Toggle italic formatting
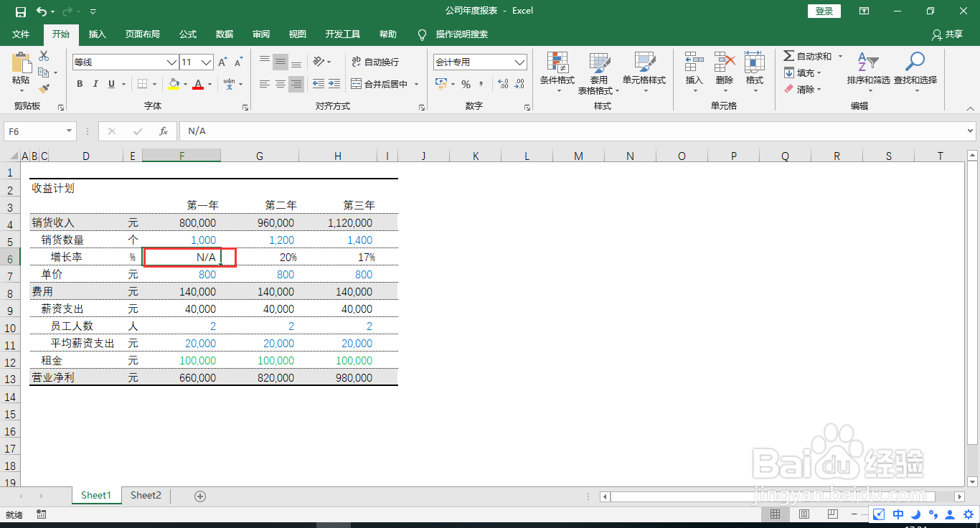The height and width of the screenshot is (528, 980). (x=94, y=84)
